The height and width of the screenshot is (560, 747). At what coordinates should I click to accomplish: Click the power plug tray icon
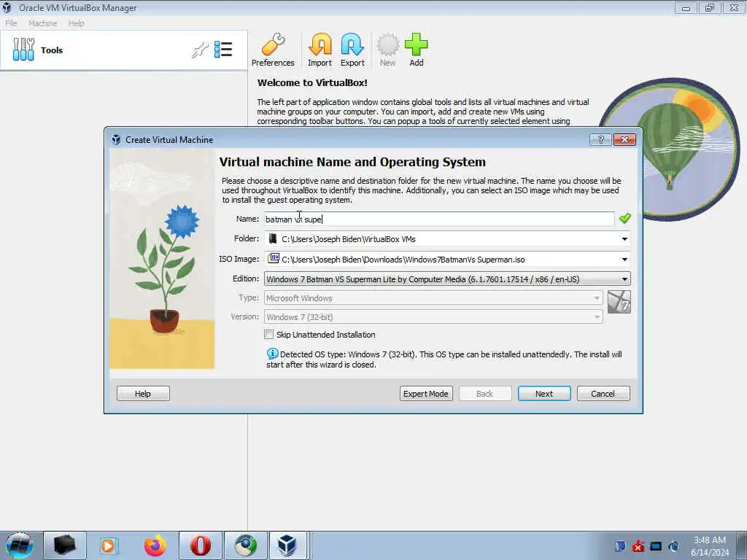pyautogui.click(x=673, y=546)
